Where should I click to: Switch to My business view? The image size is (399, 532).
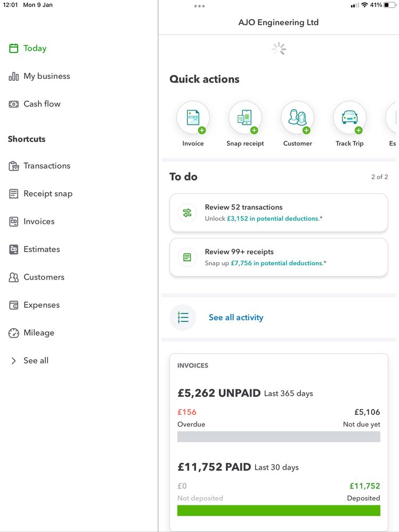(x=46, y=76)
